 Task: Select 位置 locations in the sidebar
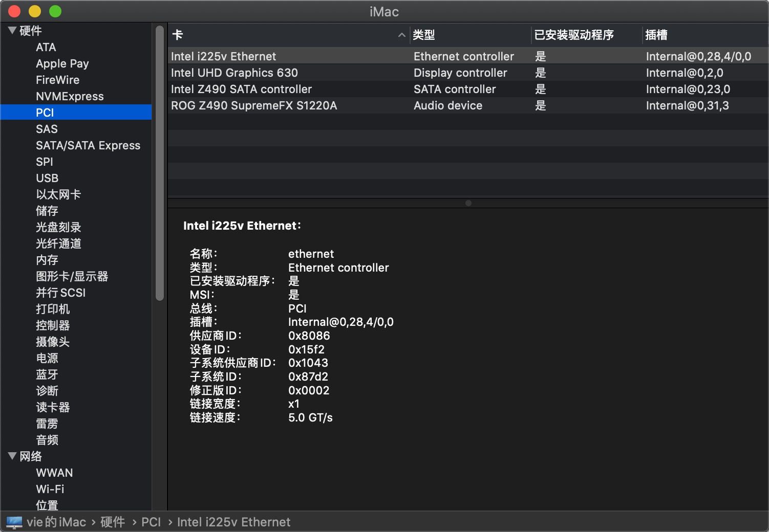[x=47, y=505]
